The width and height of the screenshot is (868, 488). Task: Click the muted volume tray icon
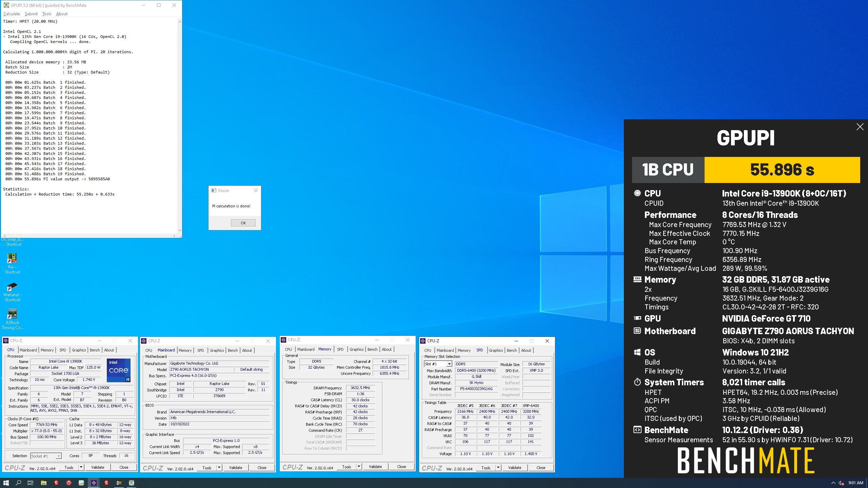[x=841, y=483]
